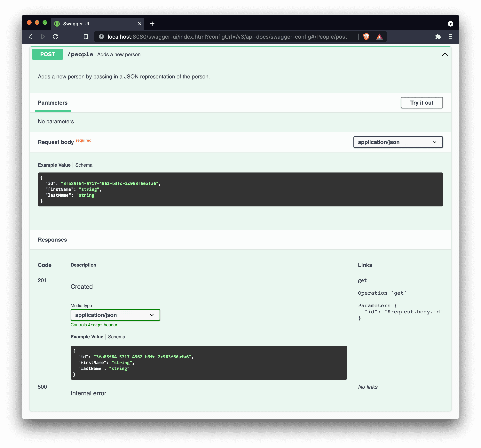Bookmark this page via bookmark icon
The width and height of the screenshot is (481, 448).
(x=86, y=37)
